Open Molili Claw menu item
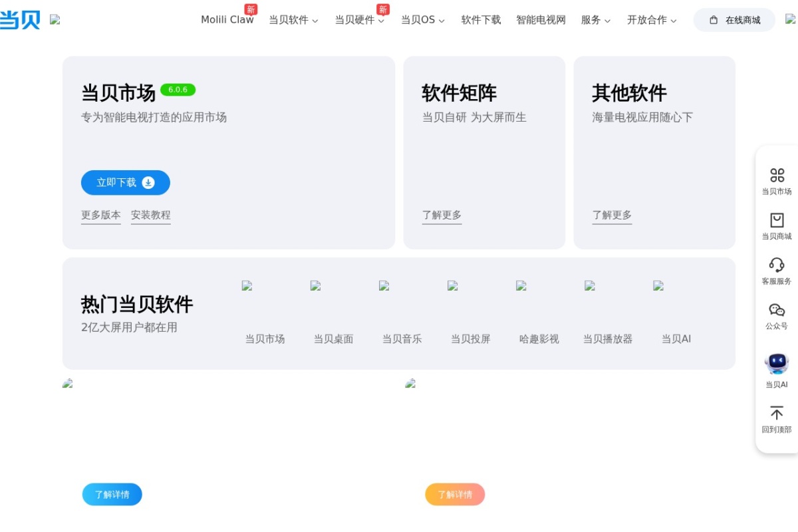Screen dimensions: 798x532 227,20
